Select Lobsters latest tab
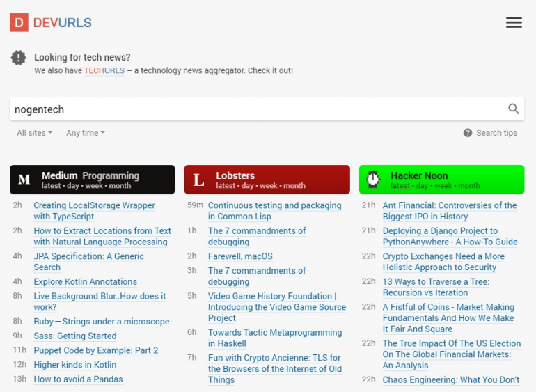 tap(226, 186)
